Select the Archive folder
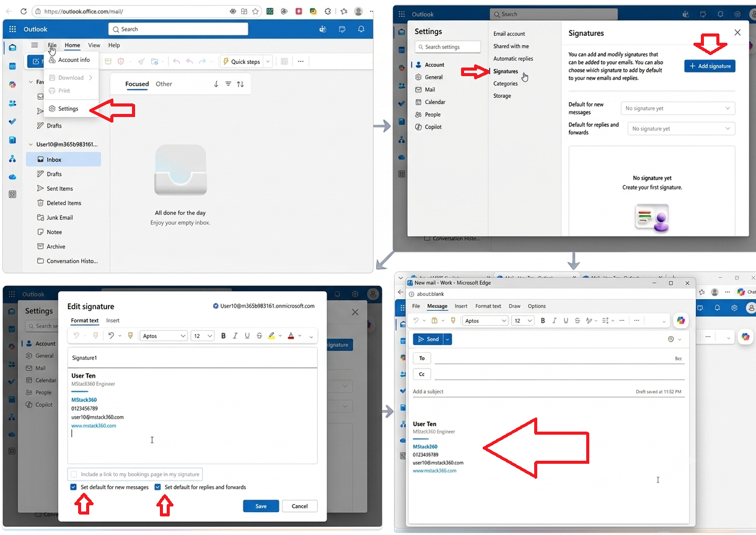This screenshot has height=535, width=756. coord(56,246)
